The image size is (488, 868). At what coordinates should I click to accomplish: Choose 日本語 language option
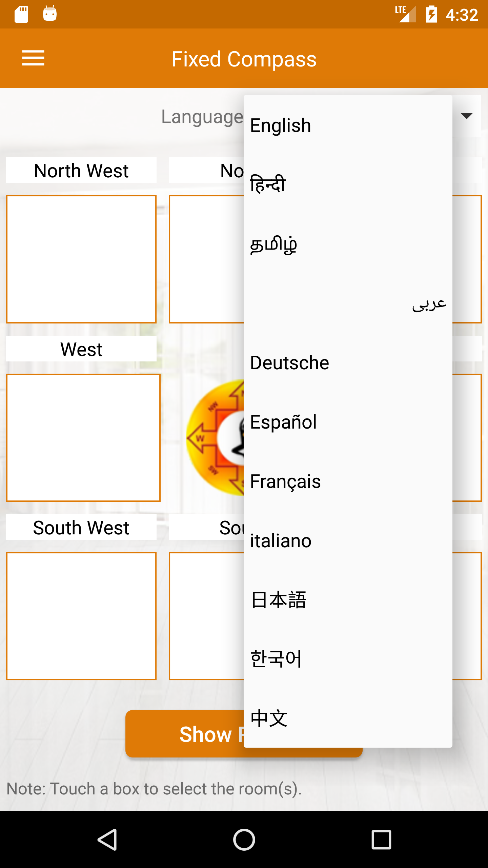(x=348, y=600)
